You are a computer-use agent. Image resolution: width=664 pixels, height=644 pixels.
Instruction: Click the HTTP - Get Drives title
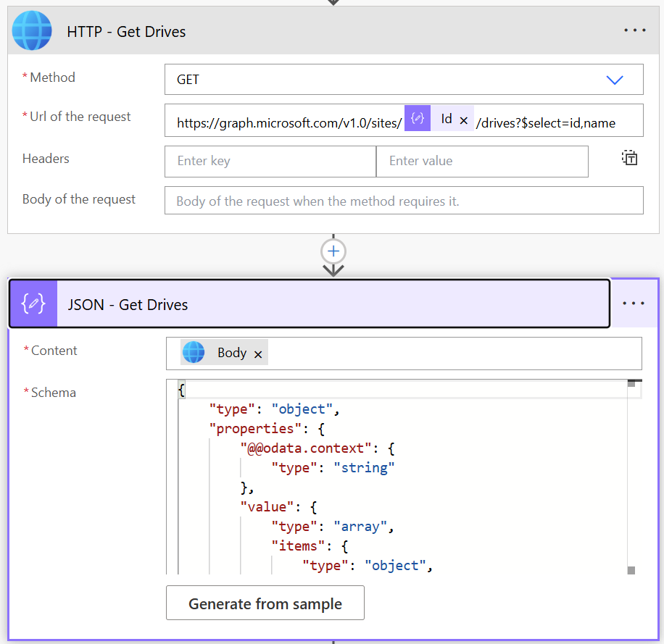[x=126, y=32]
